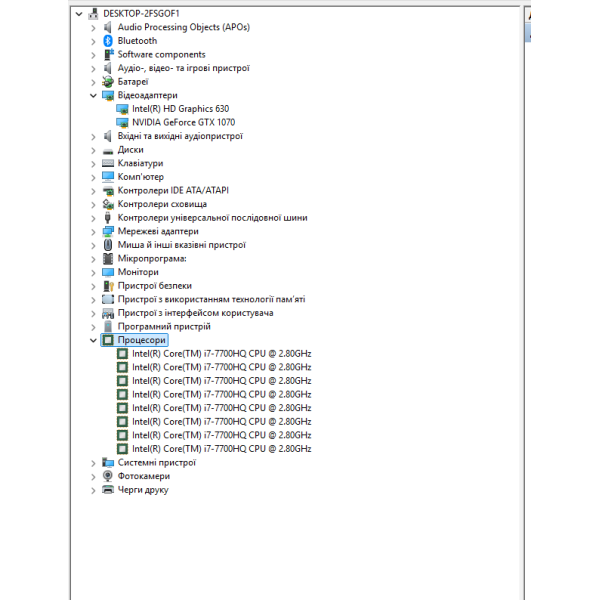Select Пристрої з використанням технології пам'яті
Viewport: 600px width, 600px height.
tap(212, 299)
